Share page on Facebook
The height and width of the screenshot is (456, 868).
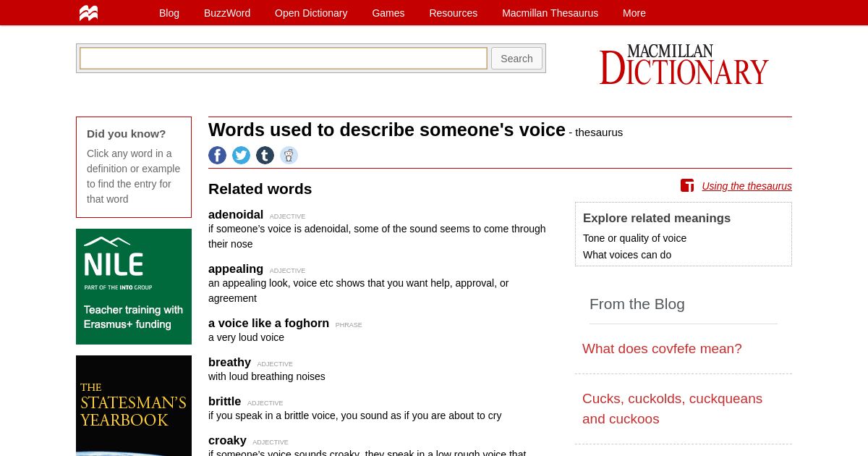pyautogui.click(x=217, y=156)
